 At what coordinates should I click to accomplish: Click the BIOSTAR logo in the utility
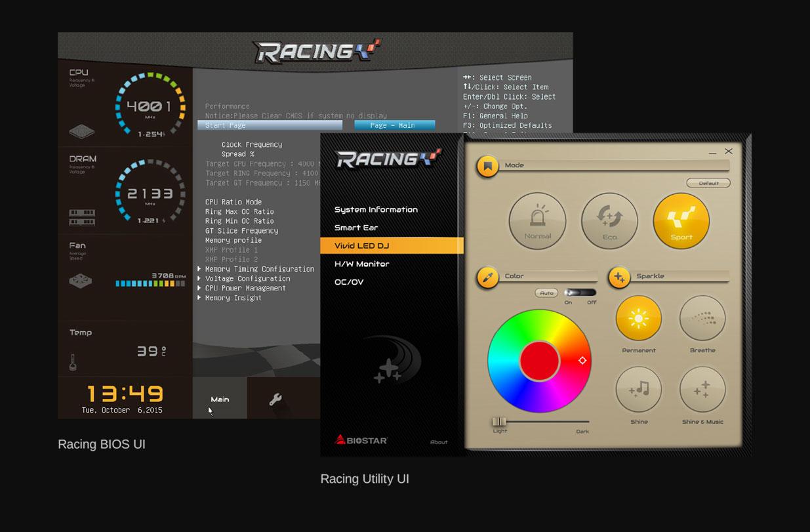[x=361, y=440]
